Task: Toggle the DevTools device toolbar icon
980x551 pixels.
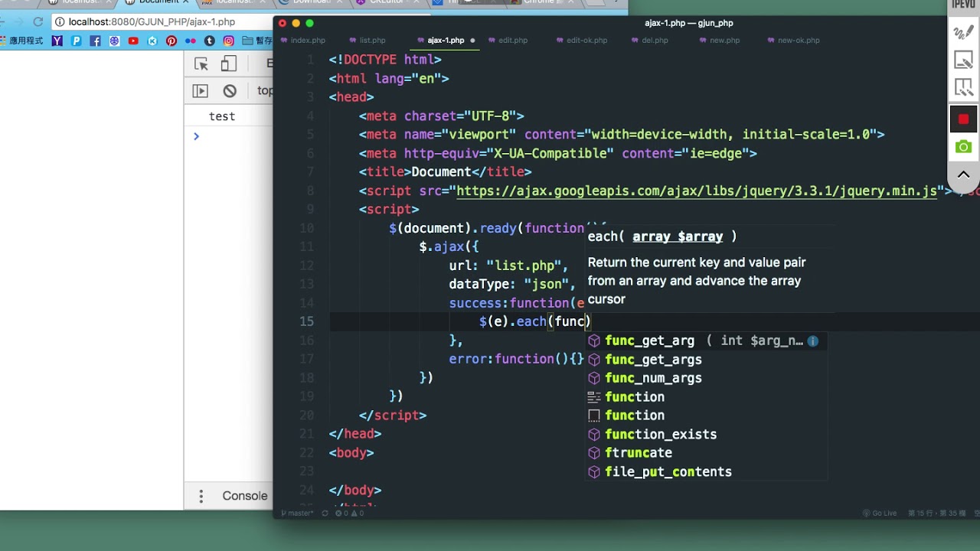Action: [x=229, y=64]
